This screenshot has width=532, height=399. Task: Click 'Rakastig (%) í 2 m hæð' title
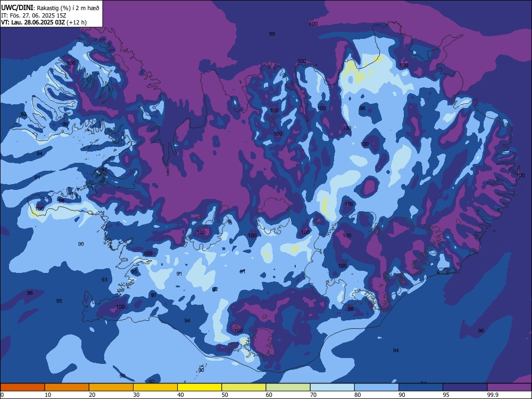(x=68, y=8)
